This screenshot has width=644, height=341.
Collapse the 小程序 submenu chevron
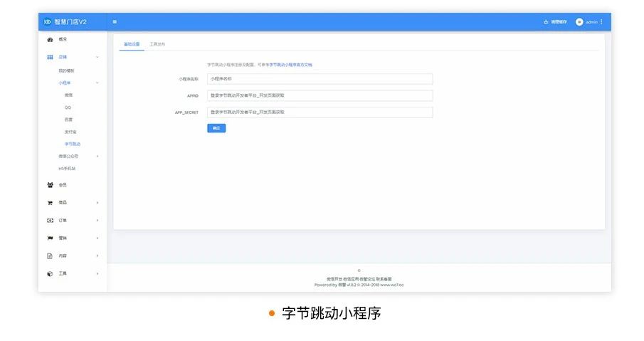pos(97,83)
